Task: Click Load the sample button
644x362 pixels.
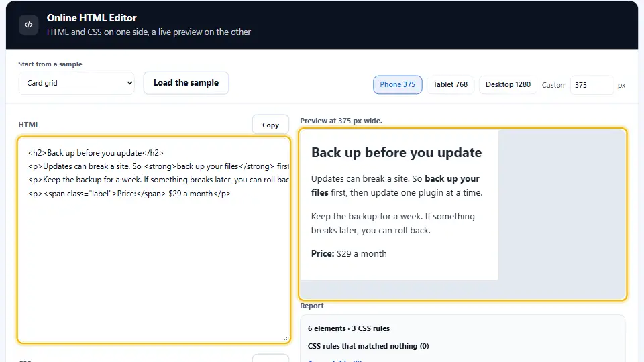Action: click(186, 83)
